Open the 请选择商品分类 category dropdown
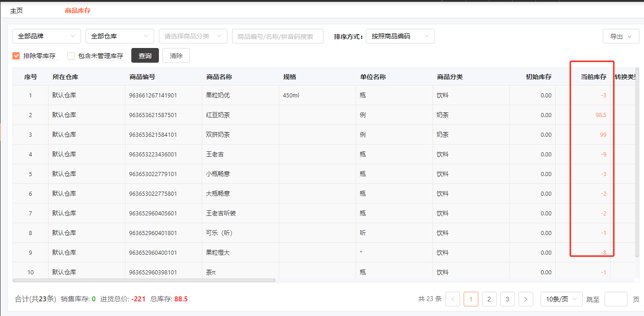Viewport: 644px width, 316px height. [x=193, y=36]
